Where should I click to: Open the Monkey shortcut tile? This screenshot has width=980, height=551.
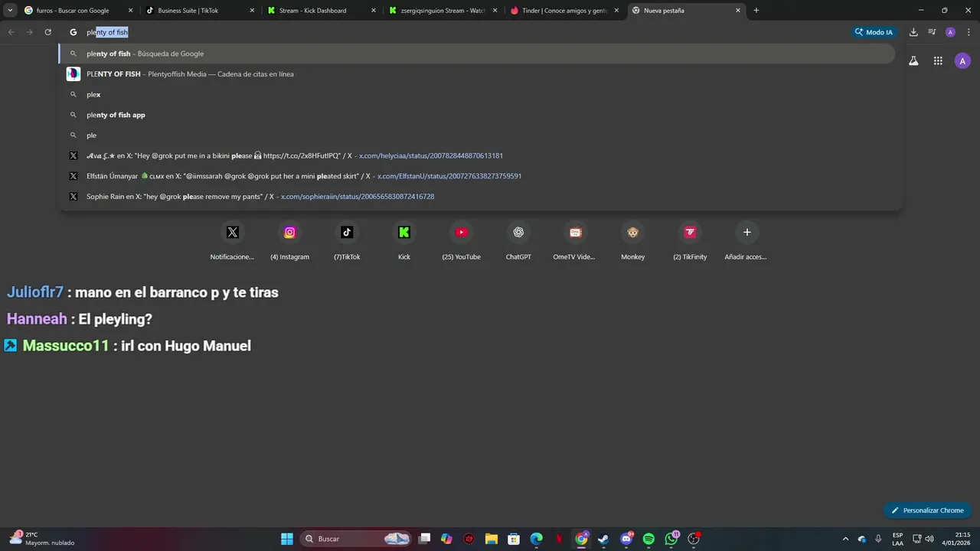[632, 242]
